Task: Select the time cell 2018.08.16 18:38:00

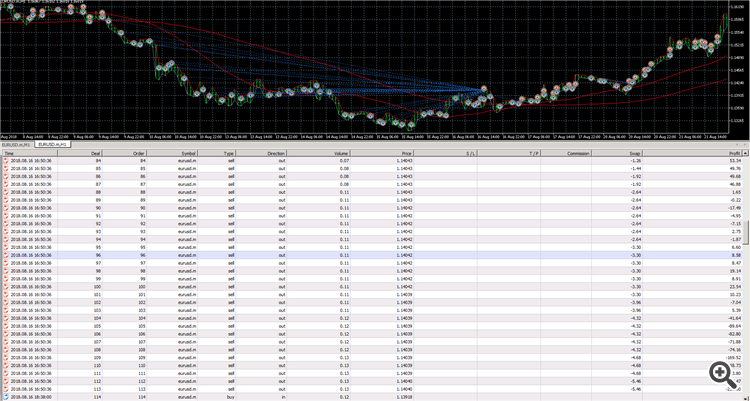Action: pos(31,397)
